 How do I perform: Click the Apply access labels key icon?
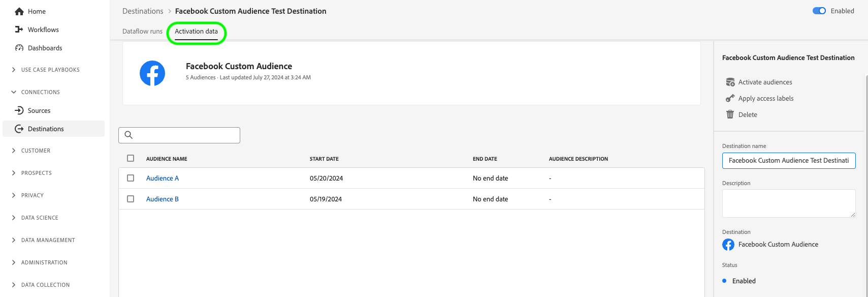tap(730, 98)
